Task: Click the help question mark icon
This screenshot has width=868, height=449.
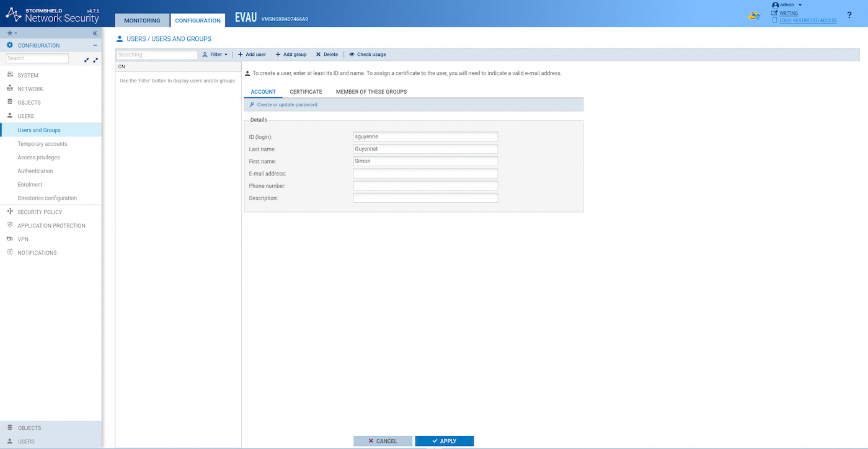Action: [x=849, y=15]
